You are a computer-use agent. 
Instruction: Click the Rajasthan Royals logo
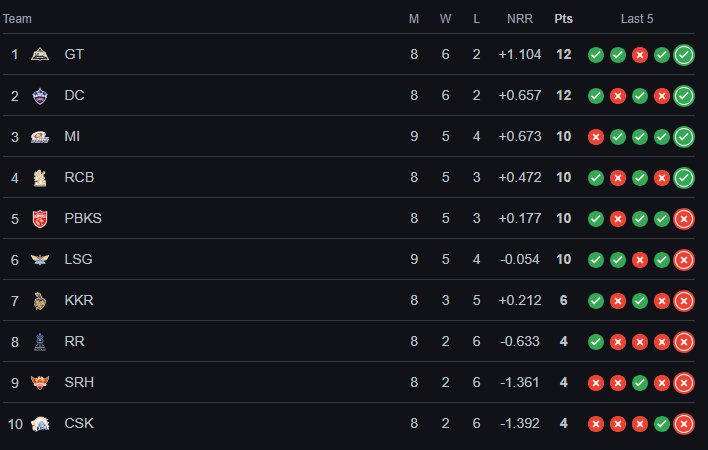pos(40,341)
